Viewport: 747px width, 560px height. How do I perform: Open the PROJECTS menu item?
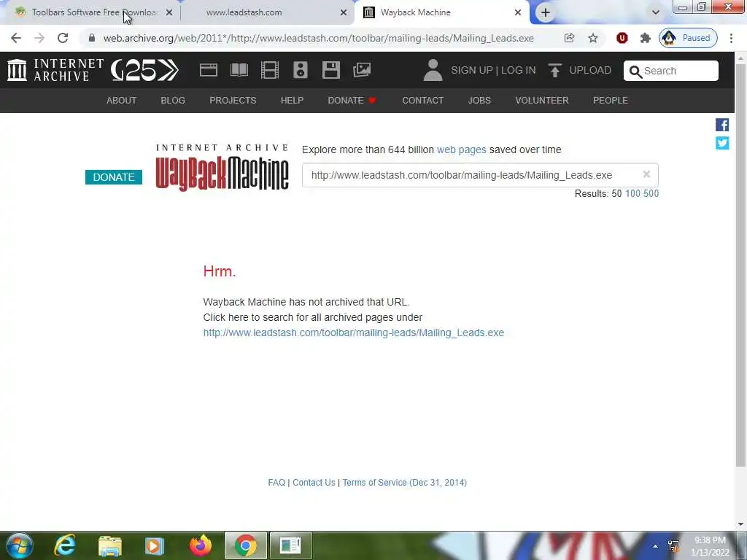233,101
